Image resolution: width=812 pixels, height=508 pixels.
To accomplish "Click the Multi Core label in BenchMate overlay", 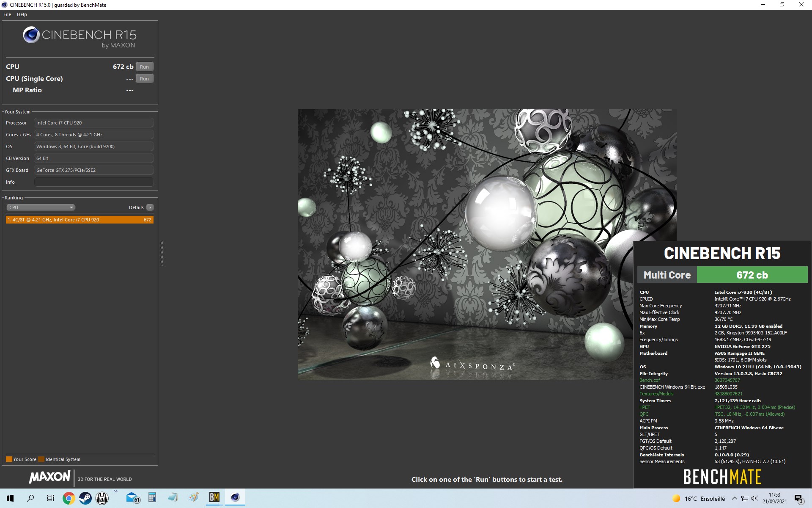I will (667, 275).
